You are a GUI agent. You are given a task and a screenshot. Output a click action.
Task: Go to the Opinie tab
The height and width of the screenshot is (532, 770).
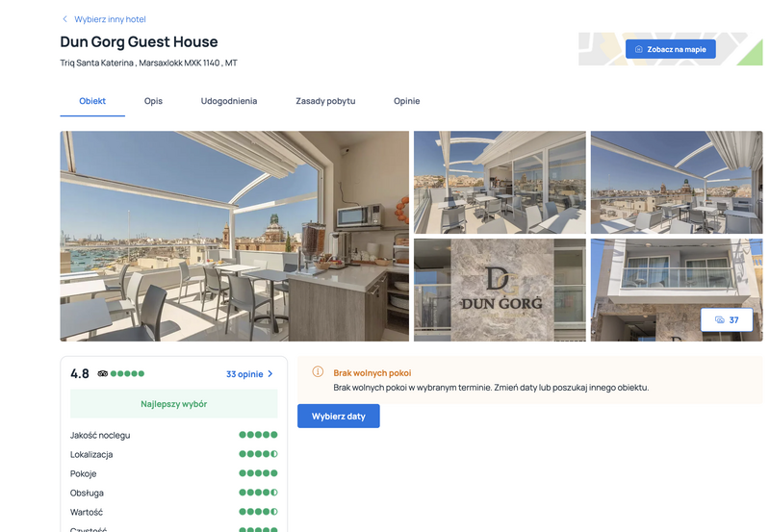pos(406,101)
